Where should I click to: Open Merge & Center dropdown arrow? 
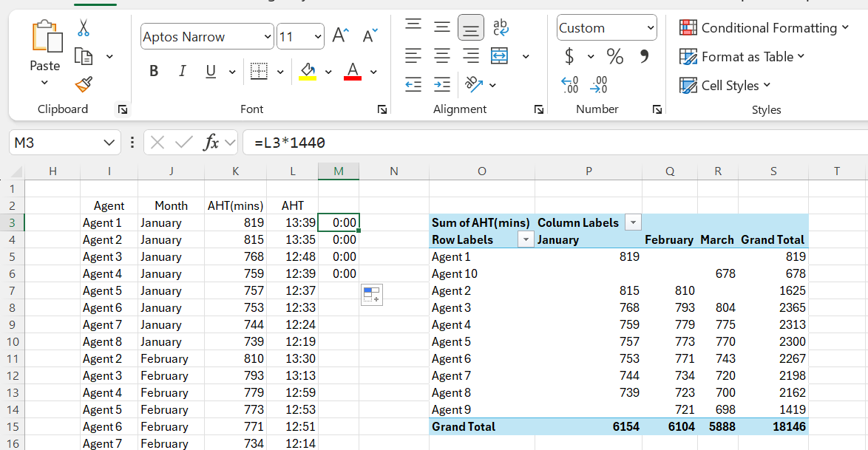[526, 56]
